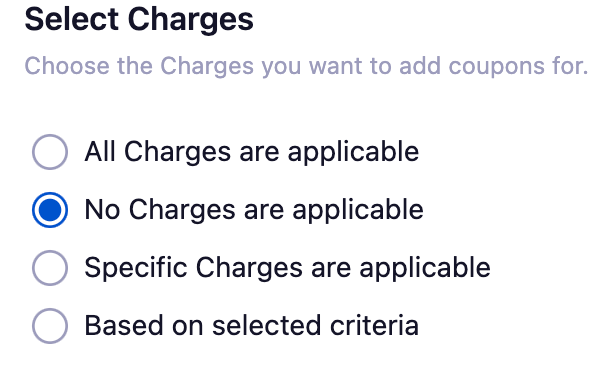Choose the Specific Charges are applicable radio button
The height and width of the screenshot is (384, 594).
point(50,268)
